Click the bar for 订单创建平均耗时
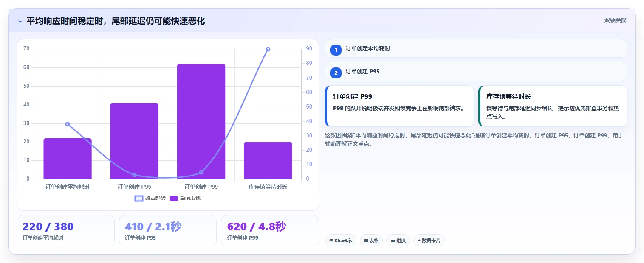644x263 pixels. point(68,159)
